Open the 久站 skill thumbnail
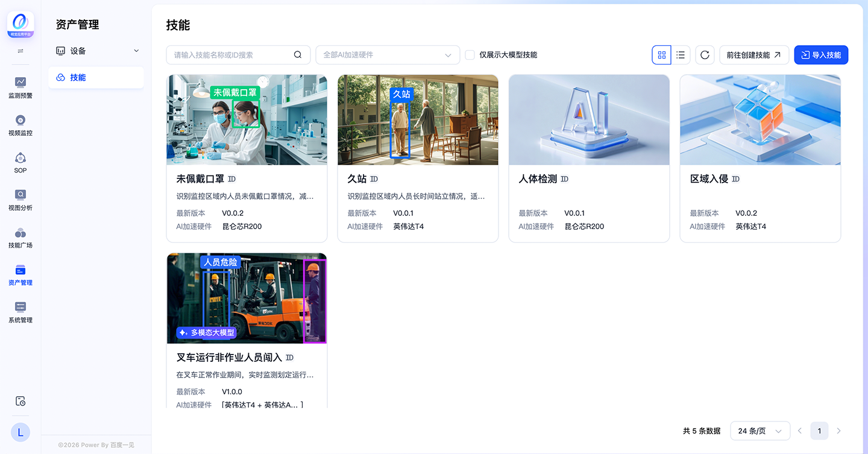Screen dimensions: 868x454 418,120
